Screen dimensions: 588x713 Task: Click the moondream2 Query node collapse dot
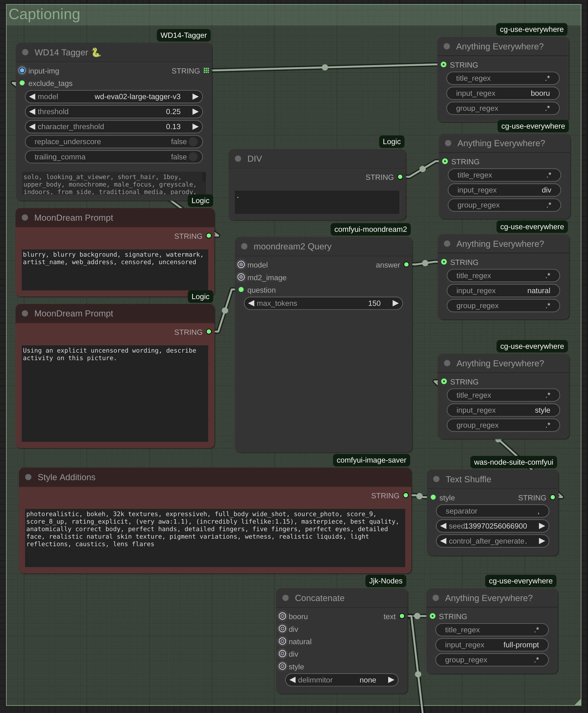pos(244,246)
